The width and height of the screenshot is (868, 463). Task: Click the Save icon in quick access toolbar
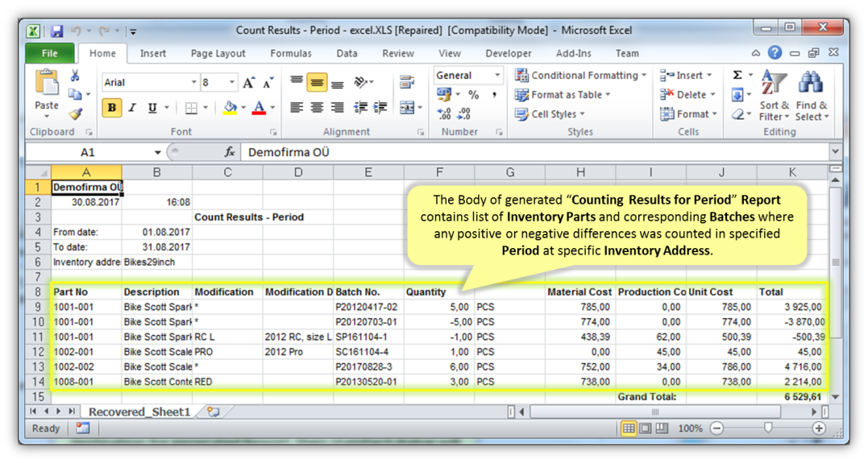tap(57, 31)
